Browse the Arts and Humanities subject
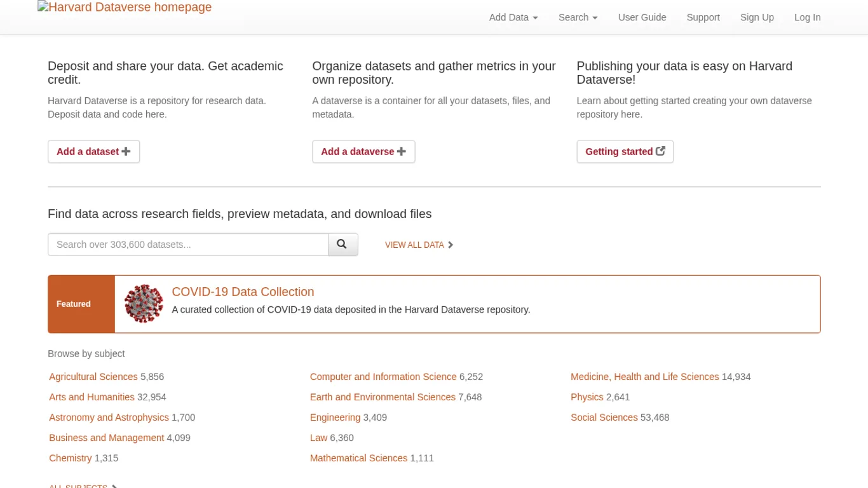 [92, 397]
